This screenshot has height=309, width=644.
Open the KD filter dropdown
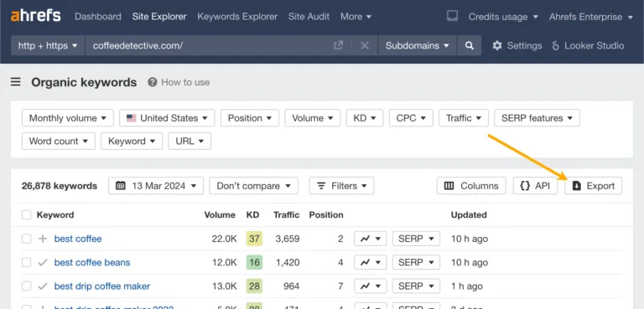[x=365, y=118]
